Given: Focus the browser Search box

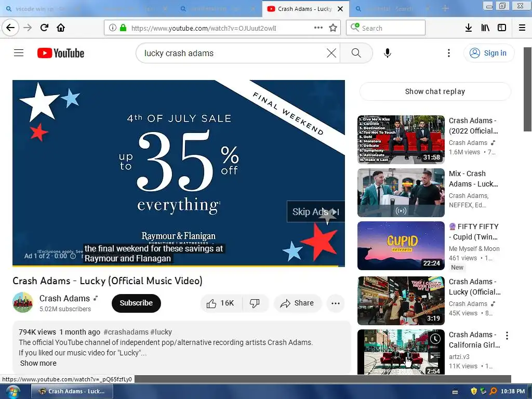Looking at the screenshot, I should [385, 28].
